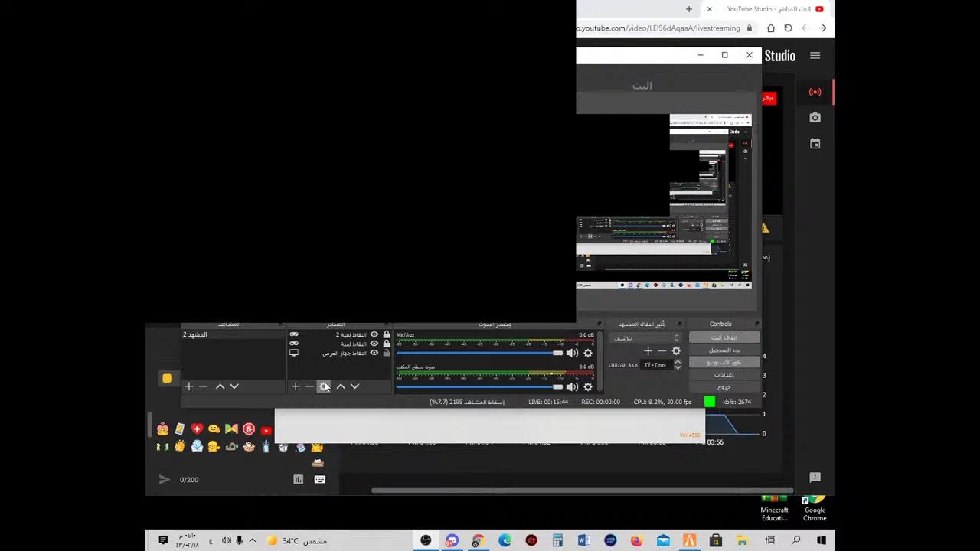
Task: Open OBS Studio from taskbar
Action: tap(426, 540)
